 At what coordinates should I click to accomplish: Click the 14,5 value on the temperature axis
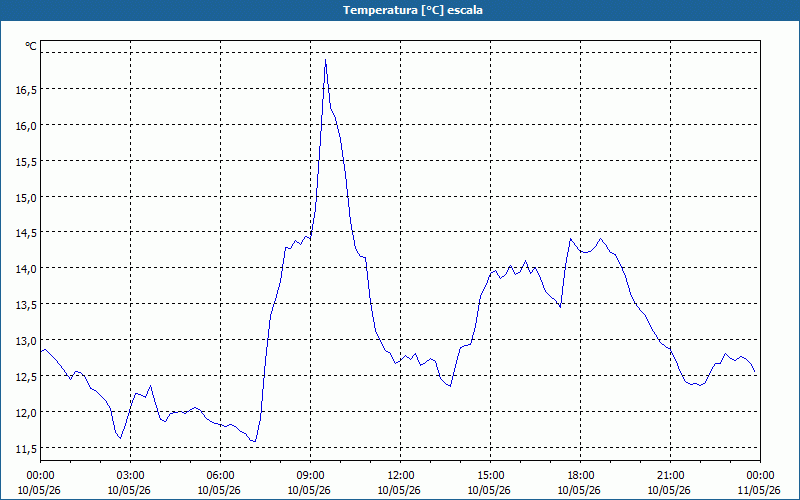26,233
